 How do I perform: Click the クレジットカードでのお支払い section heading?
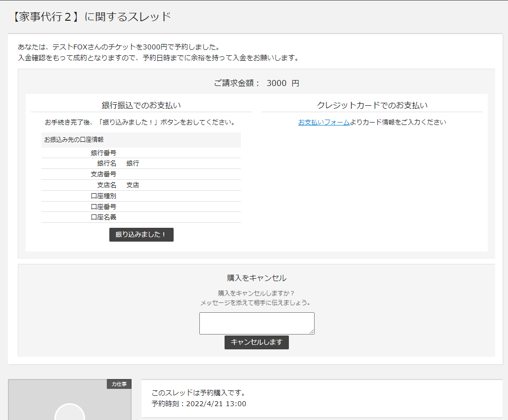372,105
